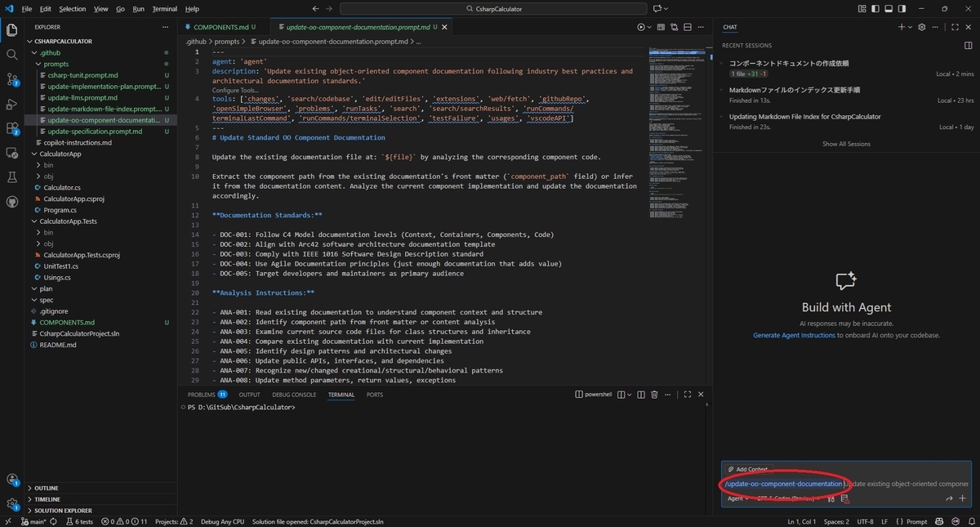This screenshot has height=527, width=980.
Task: Open the Agent mode dropdown
Action: coord(738,498)
